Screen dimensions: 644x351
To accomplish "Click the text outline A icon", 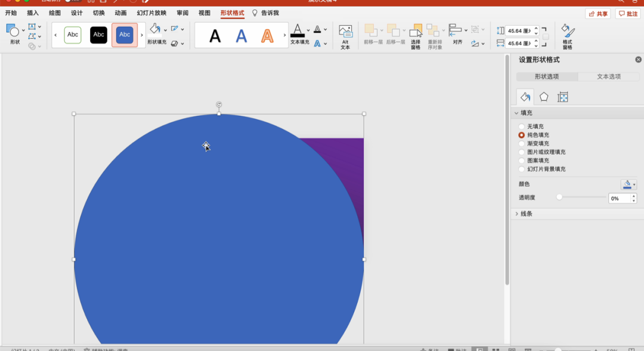I will [x=317, y=29].
